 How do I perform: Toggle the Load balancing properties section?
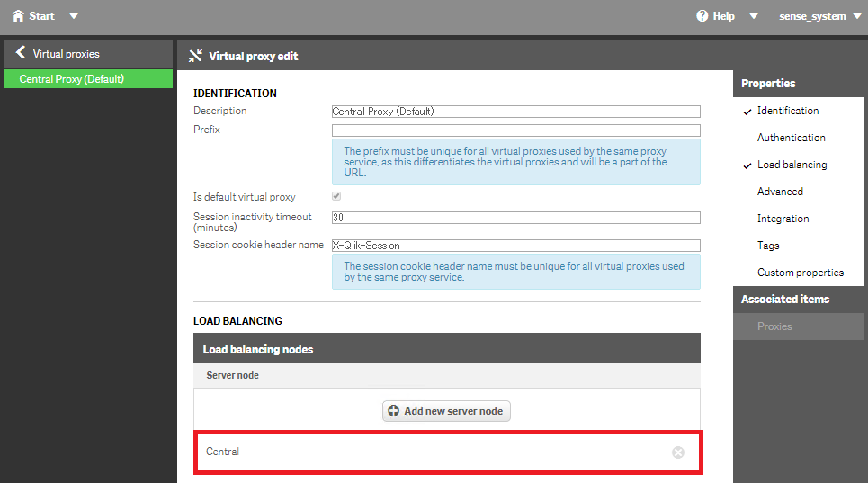click(792, 165)
